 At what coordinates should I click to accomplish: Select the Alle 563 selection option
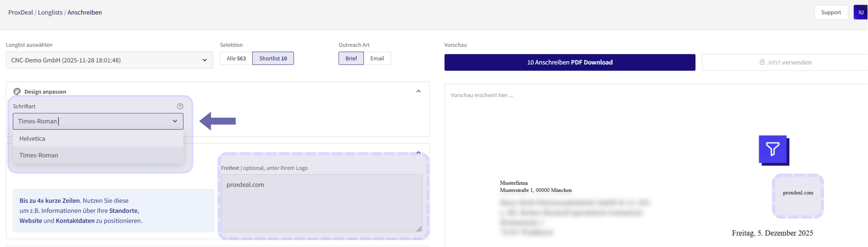point(236,58)
